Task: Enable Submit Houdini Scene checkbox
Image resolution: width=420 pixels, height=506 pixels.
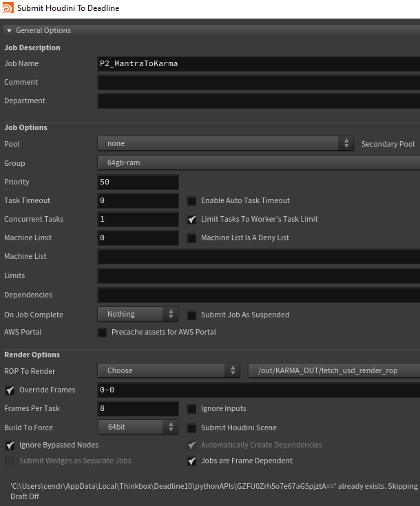Action: pos(191,428)
